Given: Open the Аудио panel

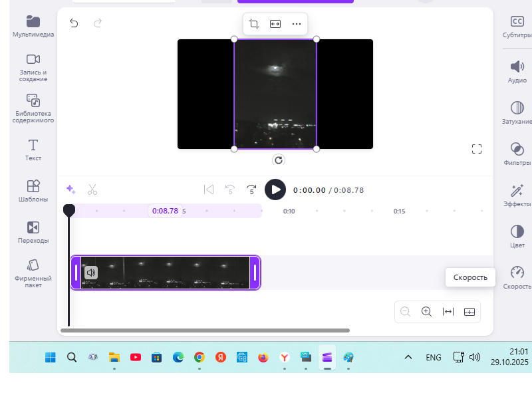Looking at the screenshot, I should coord(517,72).
